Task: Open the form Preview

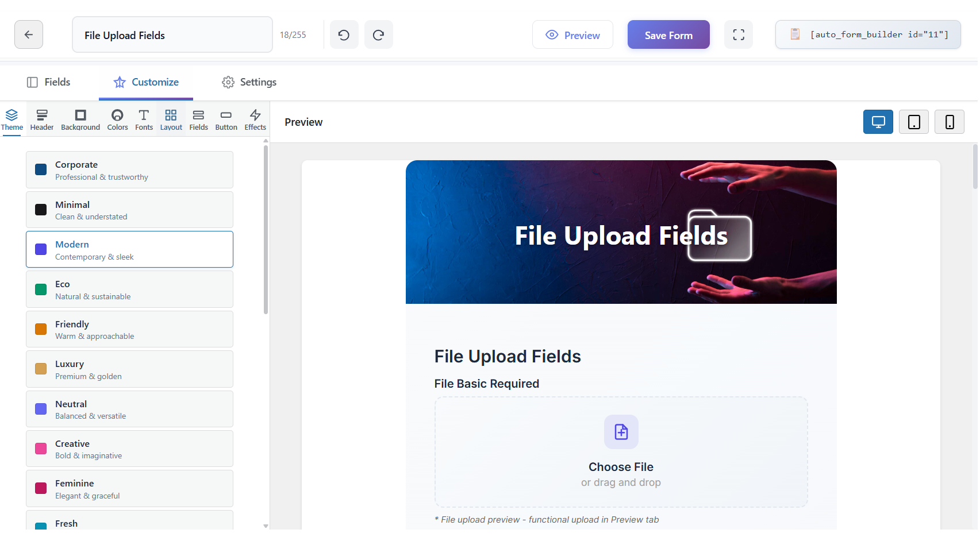Action: 572,34
